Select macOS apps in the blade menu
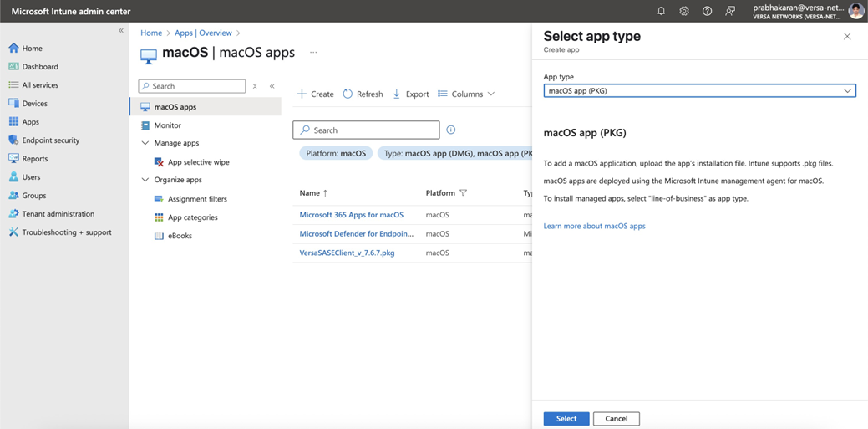 pyautogui.click(x=205, y=107)
